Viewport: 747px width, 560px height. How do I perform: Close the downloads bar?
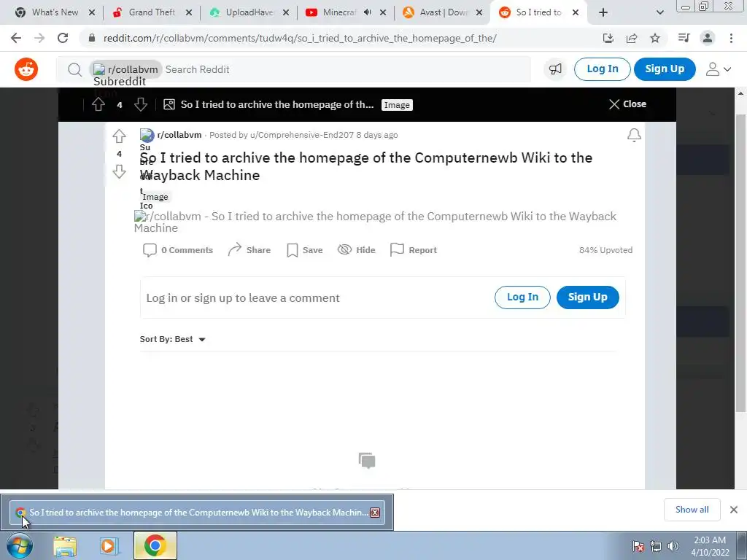734,510
